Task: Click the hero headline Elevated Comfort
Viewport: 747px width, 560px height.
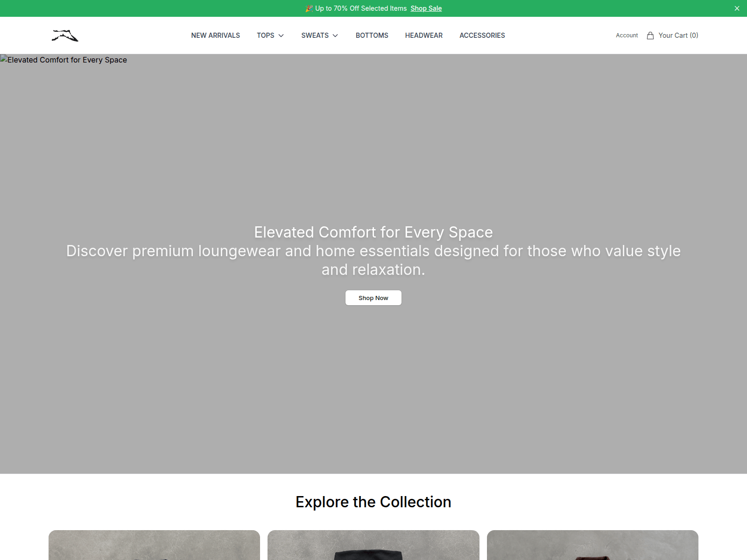Action: [x=373, y=232]
